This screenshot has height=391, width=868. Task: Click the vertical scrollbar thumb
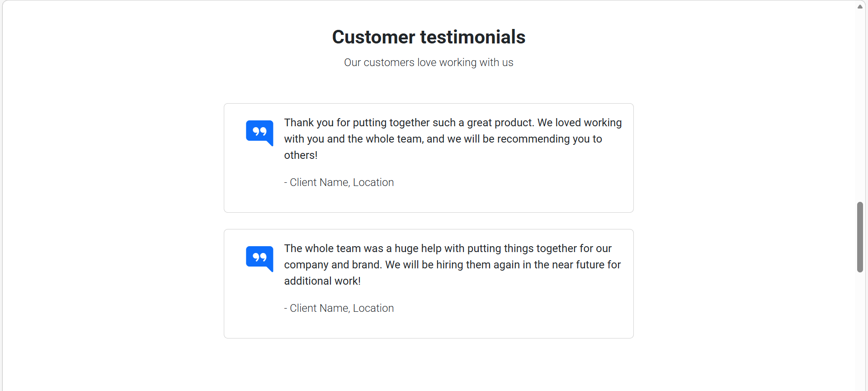(860, 237)
